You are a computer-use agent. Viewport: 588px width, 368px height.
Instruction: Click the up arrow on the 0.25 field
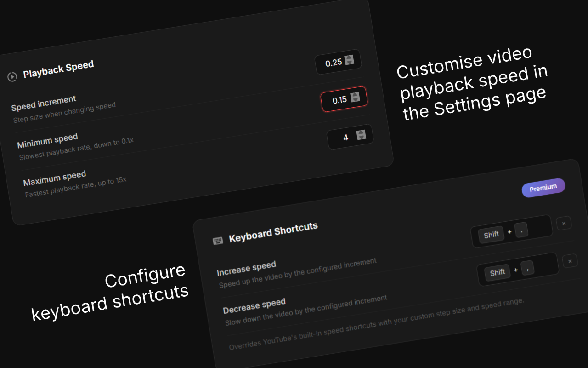click(x=350, y=57)
